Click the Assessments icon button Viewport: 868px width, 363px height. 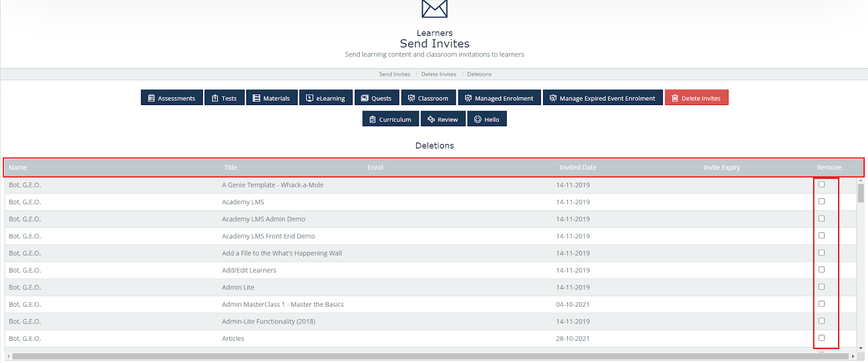tap(151, 98)
